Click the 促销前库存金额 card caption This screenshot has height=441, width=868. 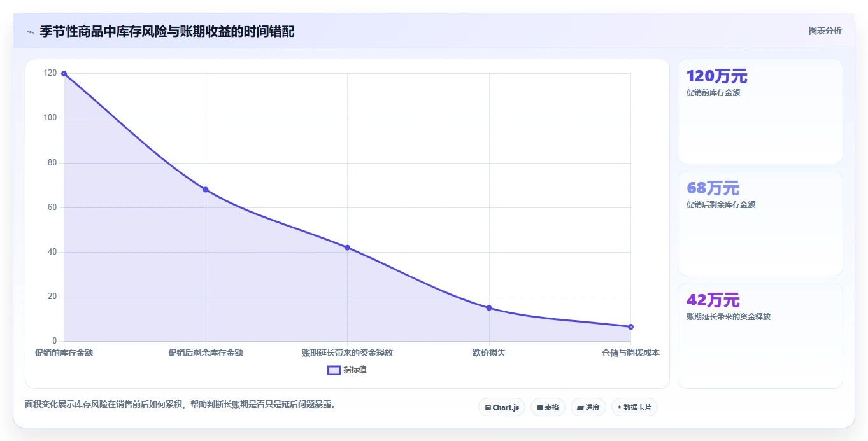coord(713,93)
